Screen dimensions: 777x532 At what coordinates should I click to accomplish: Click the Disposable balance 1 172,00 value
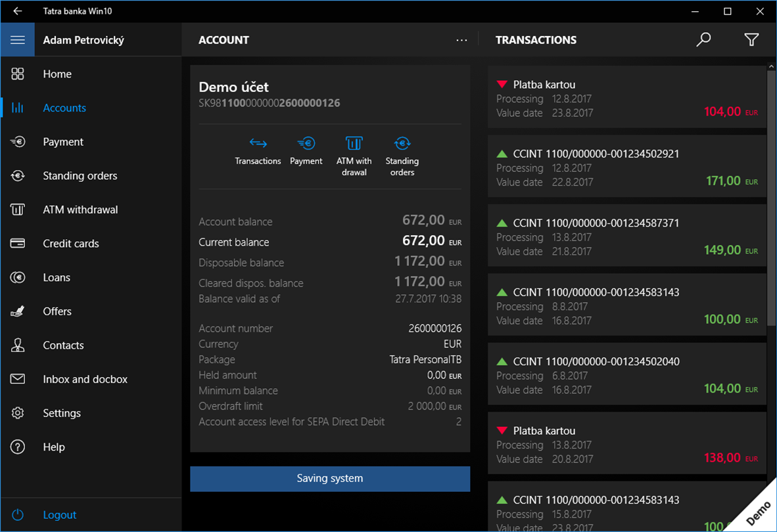coord(428,261)
